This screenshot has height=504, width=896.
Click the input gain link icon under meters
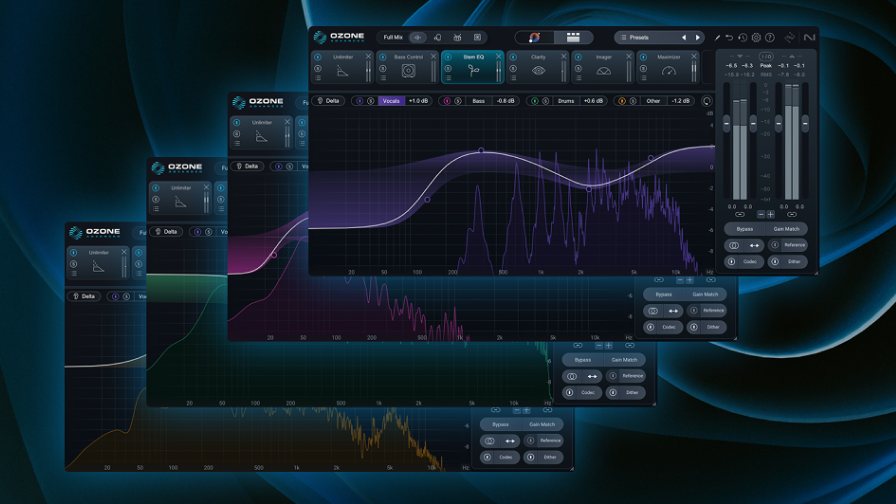(739, 214)
